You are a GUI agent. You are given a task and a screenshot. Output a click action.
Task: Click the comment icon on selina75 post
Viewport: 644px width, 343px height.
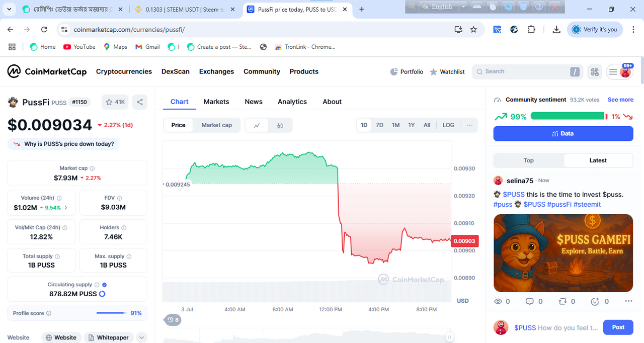pyautogui.click(x=529, y=301)
